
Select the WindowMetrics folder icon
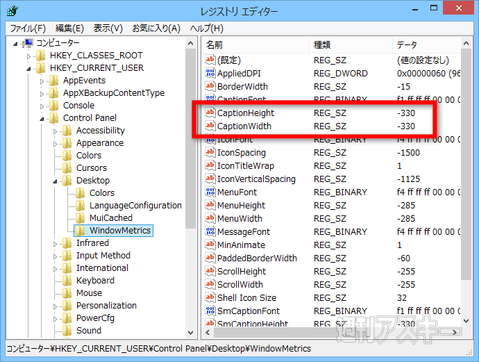click(x=80, y=230)
